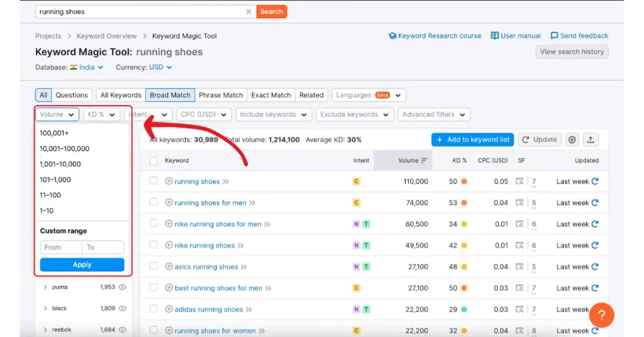Check the running shoes for men checkbox
Viewport: 644px width, 337px height.
153,202
